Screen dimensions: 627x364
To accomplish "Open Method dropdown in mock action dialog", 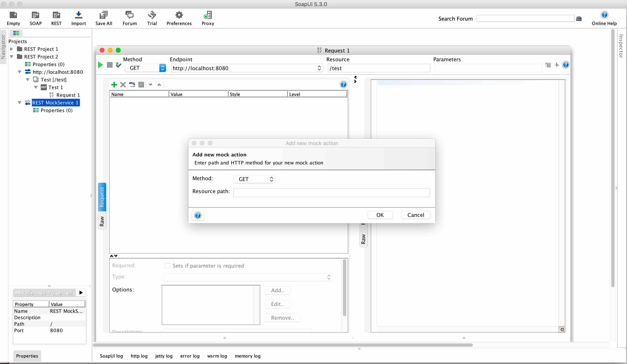I will [x=254, y=179].
